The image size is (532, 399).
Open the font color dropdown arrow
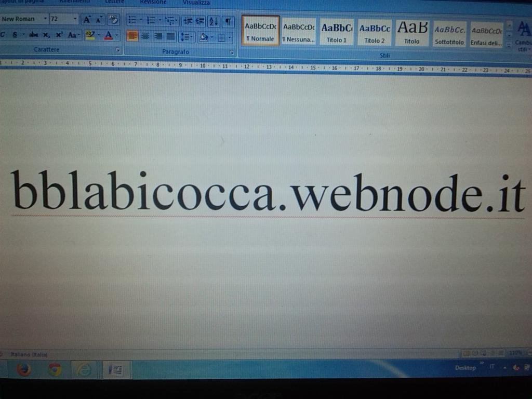[x=117, y=35]
